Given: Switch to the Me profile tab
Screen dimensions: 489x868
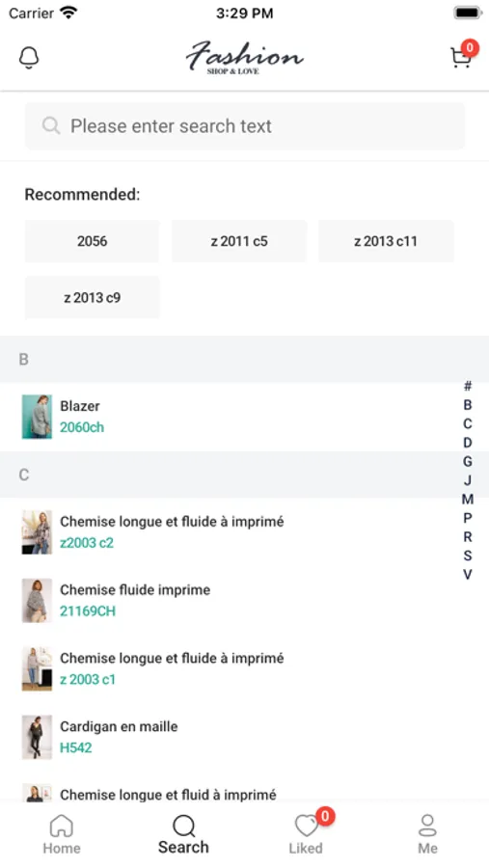Looking at the screenshot, I should [x=427, y=834].
